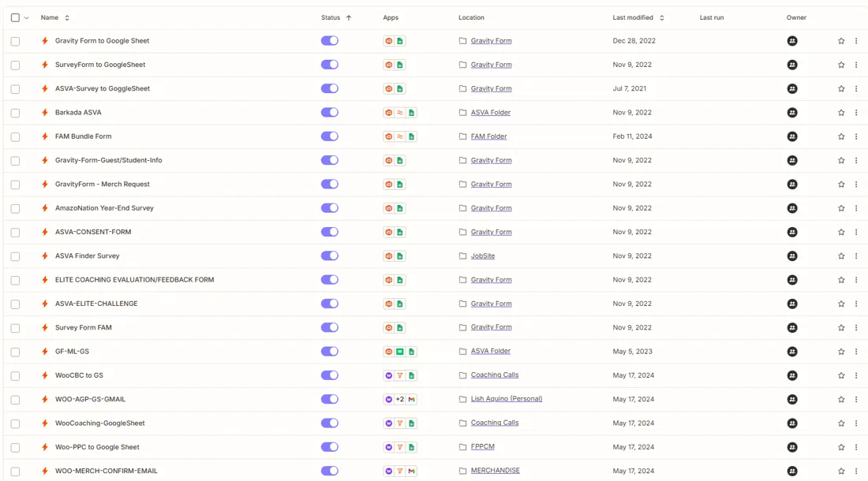Click the WooCommerce icon on Woo-PPC to Google Sheet row

point(388,447)
